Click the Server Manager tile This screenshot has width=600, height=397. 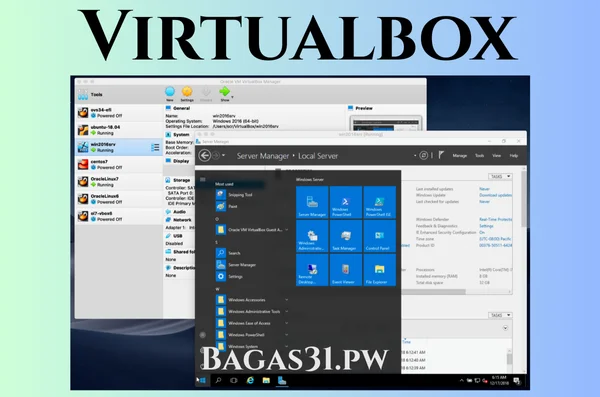click(x=312, y=202)
